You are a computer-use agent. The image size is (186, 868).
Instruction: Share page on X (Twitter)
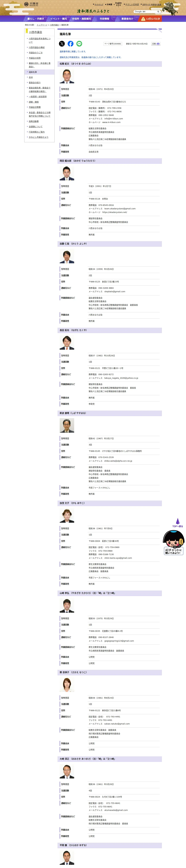pyautogui.click(x=62, y=44)
